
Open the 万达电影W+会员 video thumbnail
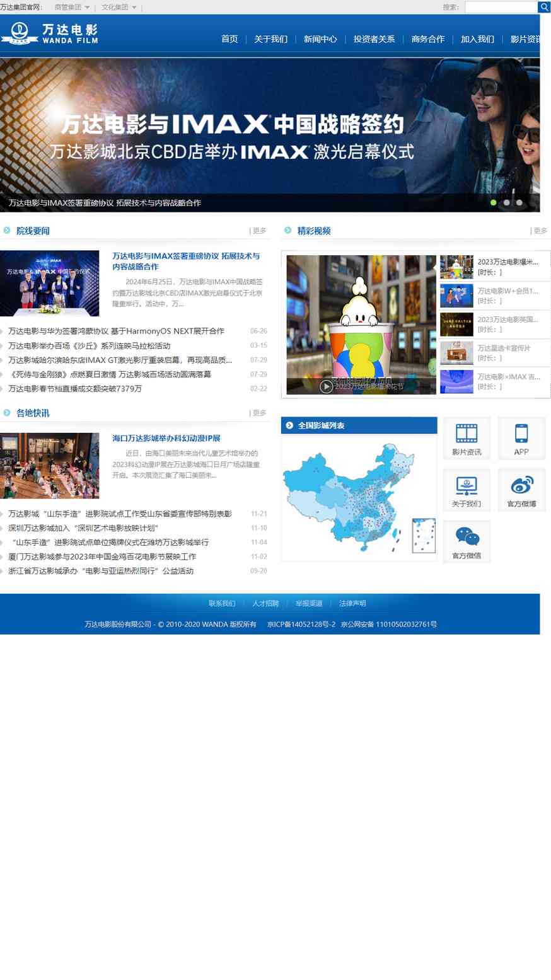pos(456,296)
